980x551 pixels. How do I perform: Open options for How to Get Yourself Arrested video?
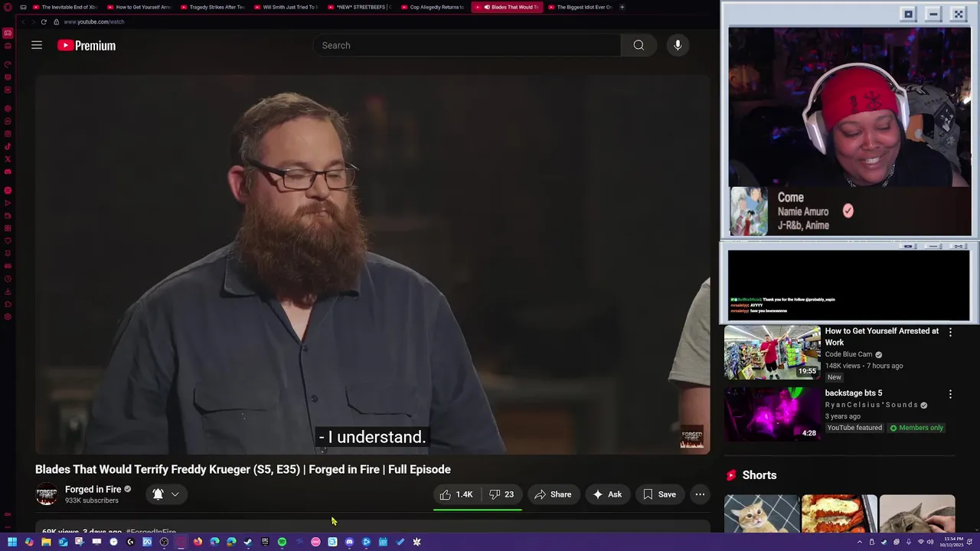pos(950,332)
